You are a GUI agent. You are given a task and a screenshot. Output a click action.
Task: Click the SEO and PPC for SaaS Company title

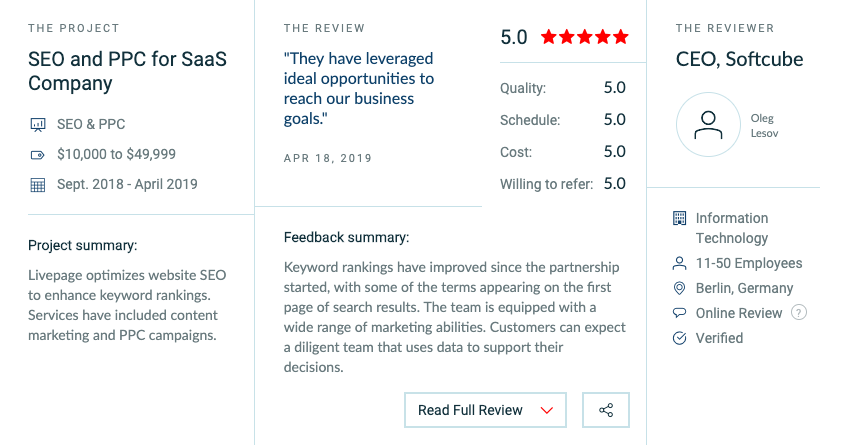point(128,71)
